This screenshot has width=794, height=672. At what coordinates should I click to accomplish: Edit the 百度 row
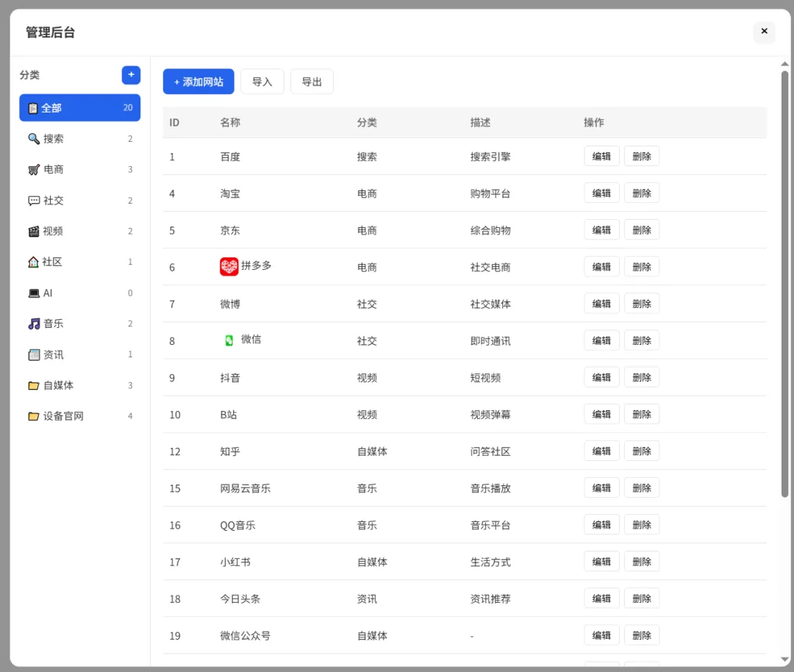(x=601, y=157)
